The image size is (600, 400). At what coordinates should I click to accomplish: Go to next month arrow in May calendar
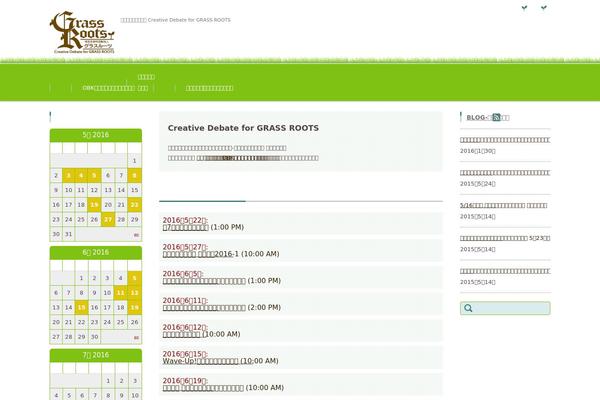click(x=136, y=235)
